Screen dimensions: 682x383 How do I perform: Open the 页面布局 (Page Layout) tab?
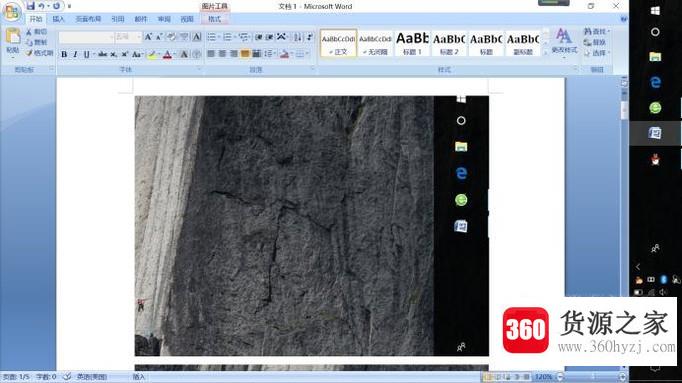click(88, 19)
